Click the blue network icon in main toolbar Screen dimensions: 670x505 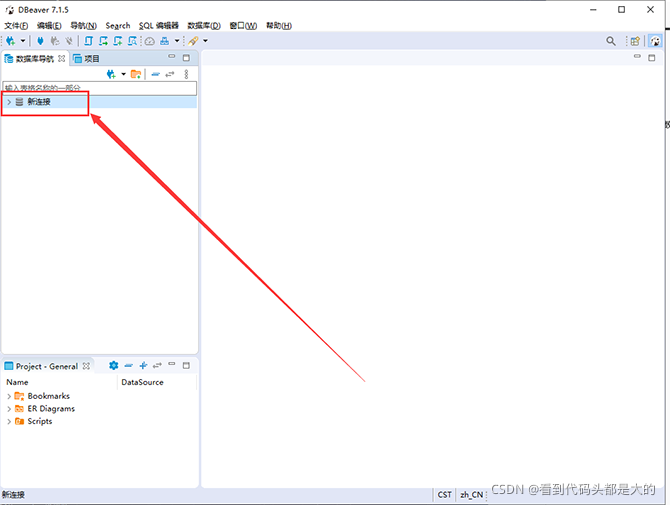tap(165, 41)
